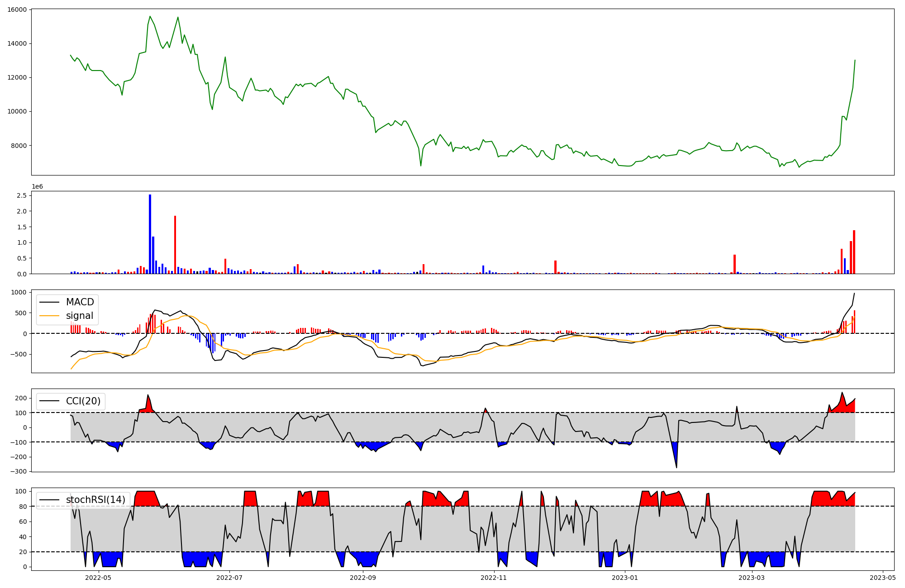The height and width of the screenshot is (588, 905).
Task: Click the 2023-05 date tick label
Action: (x=883, y=578)
